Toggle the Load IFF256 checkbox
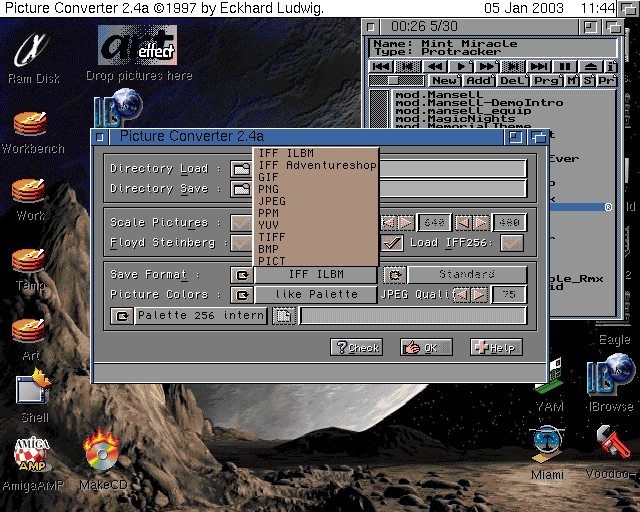640x512 pixels. pos(512,243)
